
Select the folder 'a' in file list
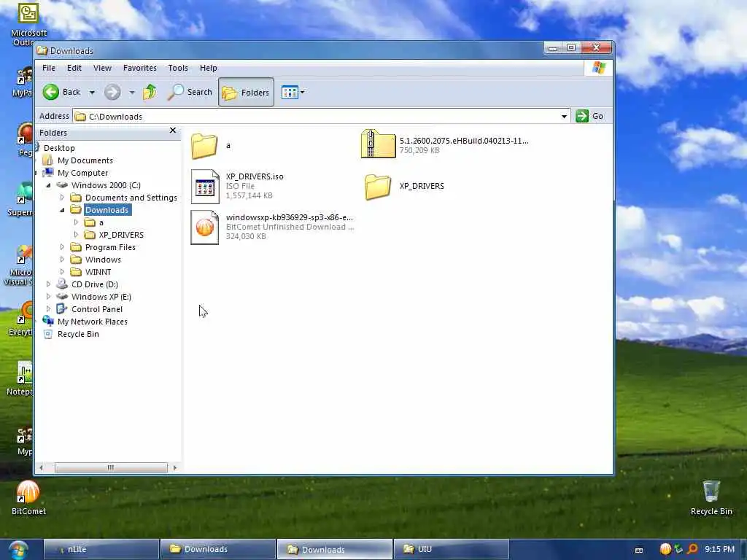pyautogui.click(x=204, y=146)
